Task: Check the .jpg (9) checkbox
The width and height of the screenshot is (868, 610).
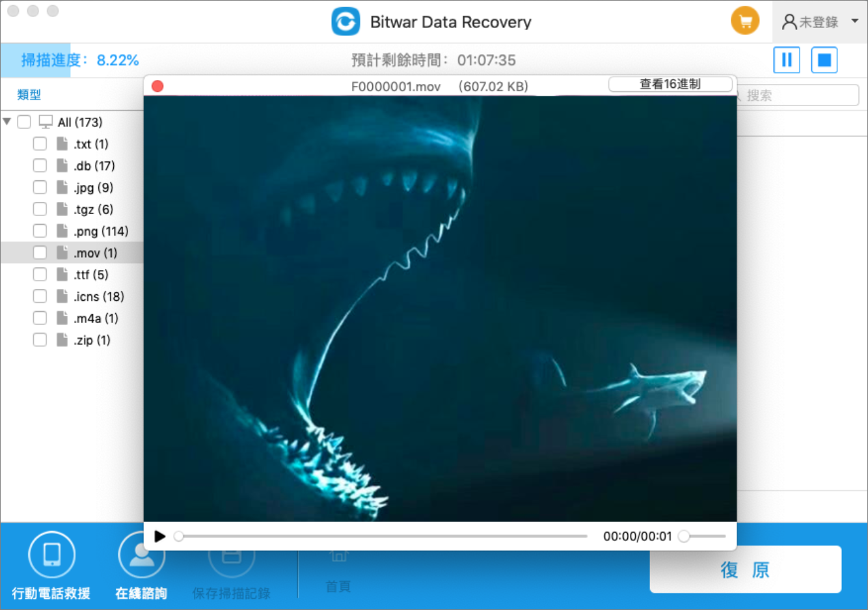Action: [x=40, y=187]
